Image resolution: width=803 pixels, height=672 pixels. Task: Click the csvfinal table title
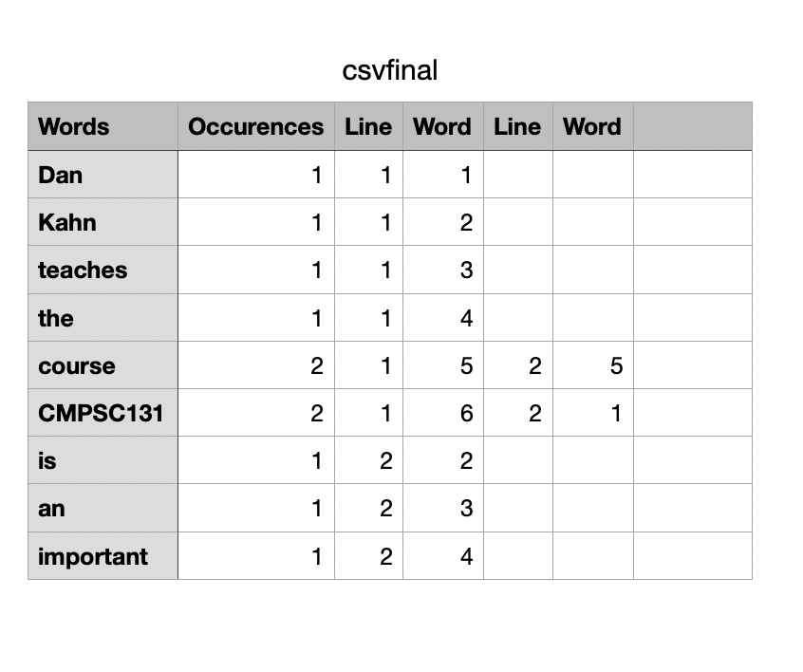[390, 70]
